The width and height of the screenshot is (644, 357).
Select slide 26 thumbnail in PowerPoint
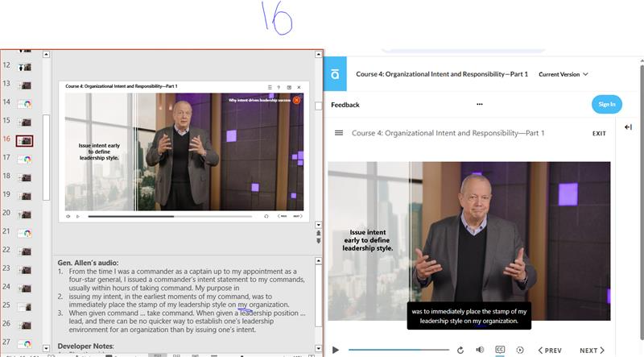pyautogui.click(x=25, y=326)
